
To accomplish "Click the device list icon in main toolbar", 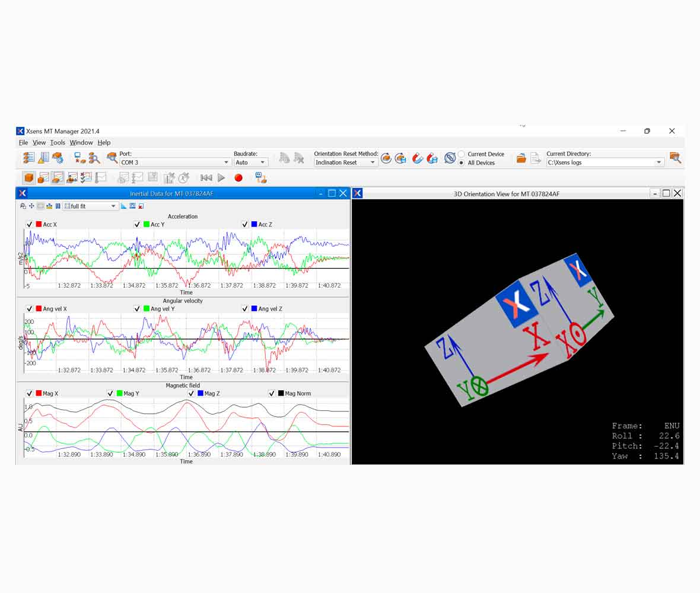I will point(28,158).
